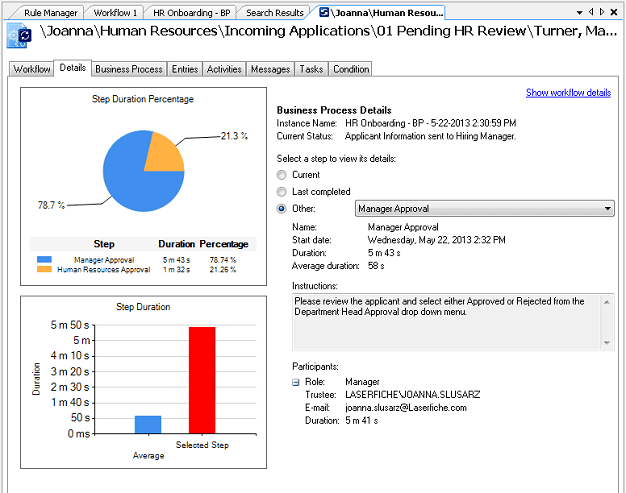This screenshot has width=626, height=493.
Task: Click the Step Duration Percentage chart title
Action: [x=143, y=99]
